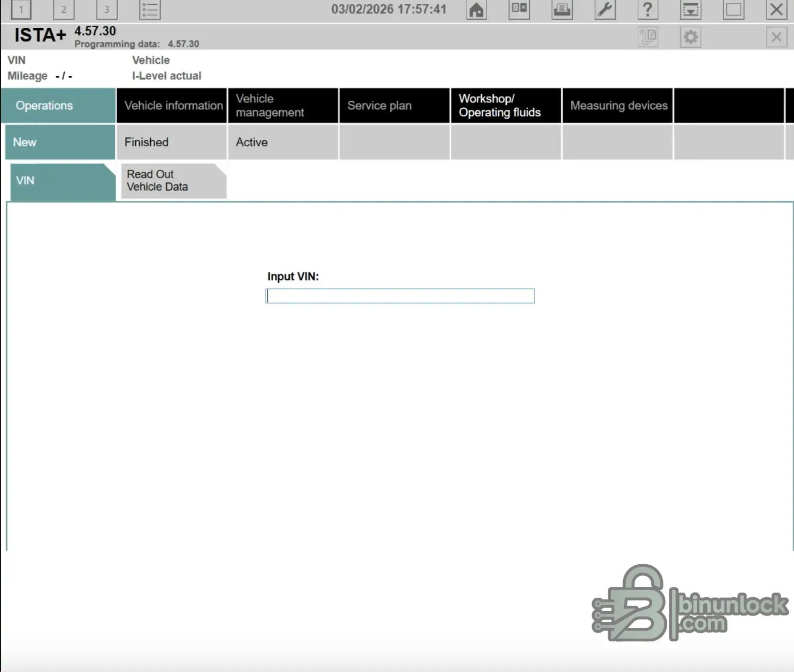Screen dimensions: 794x672
Task: Click the ISTA+ version 4.57.30 text
Action: 95,31
